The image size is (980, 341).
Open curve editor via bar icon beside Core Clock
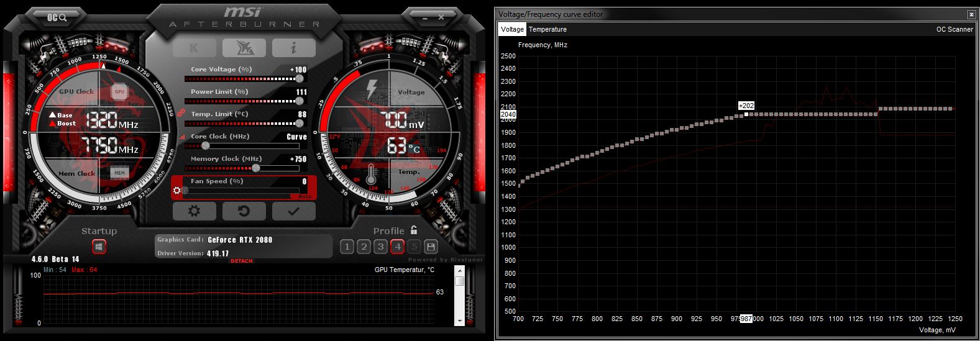182,137
